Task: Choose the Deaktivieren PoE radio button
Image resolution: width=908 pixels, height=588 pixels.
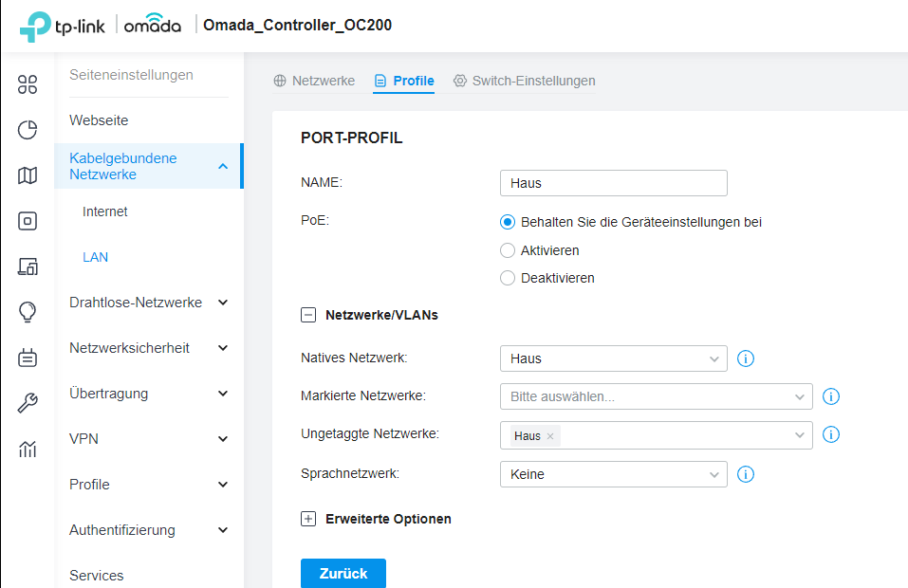Action: (x=508, y=278)
